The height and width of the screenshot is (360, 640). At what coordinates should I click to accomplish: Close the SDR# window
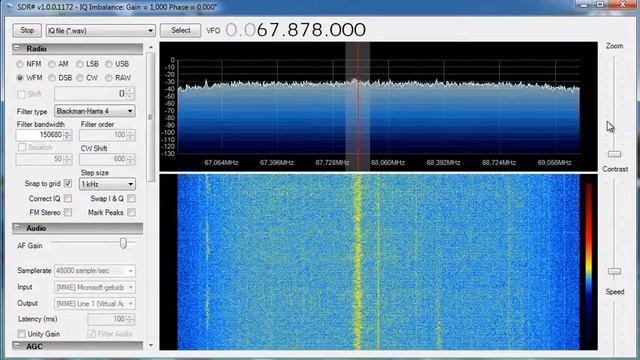[x=623, y=5]
